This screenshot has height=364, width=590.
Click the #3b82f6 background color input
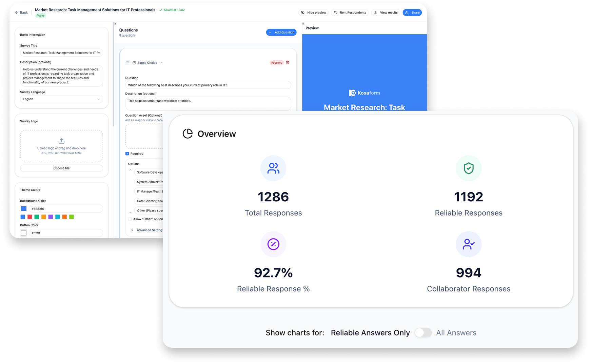[x=66, y=208]
